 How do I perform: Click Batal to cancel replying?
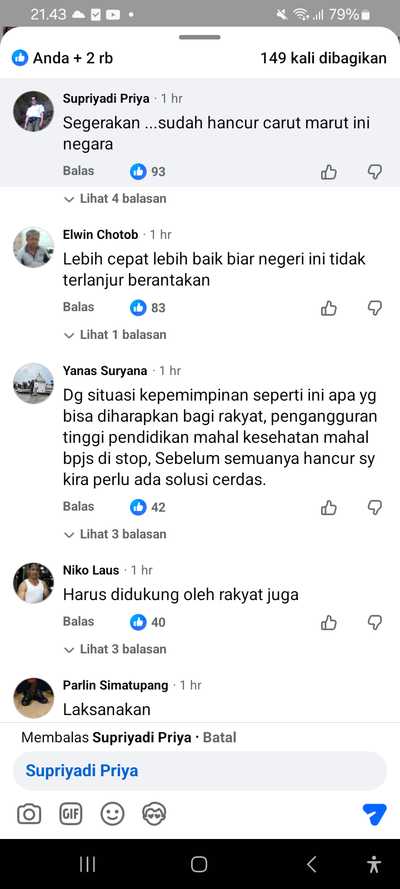click(x=219, y=738)
